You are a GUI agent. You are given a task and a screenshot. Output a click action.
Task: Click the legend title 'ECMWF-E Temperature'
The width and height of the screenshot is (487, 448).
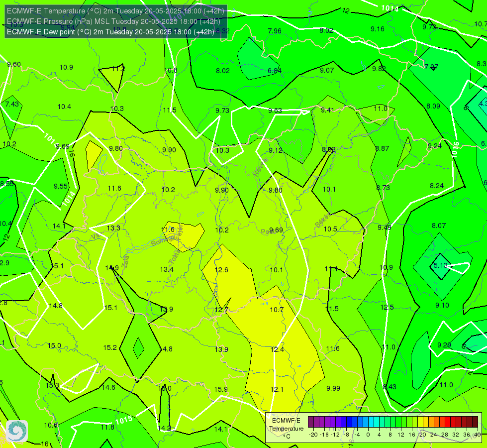(x=286, y=425)
